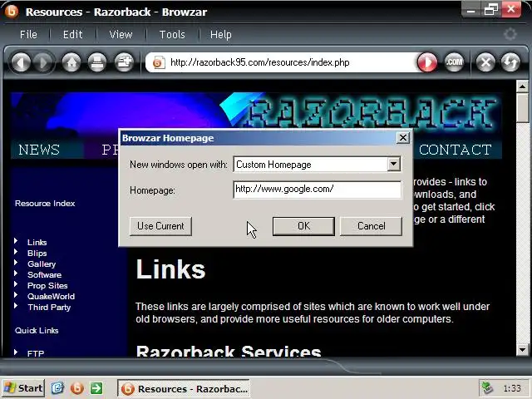Open the Links sidebar link
Image resolution: width=532 pixels, height=399 pixels.
pyautogui.click(x=37, y=242)
